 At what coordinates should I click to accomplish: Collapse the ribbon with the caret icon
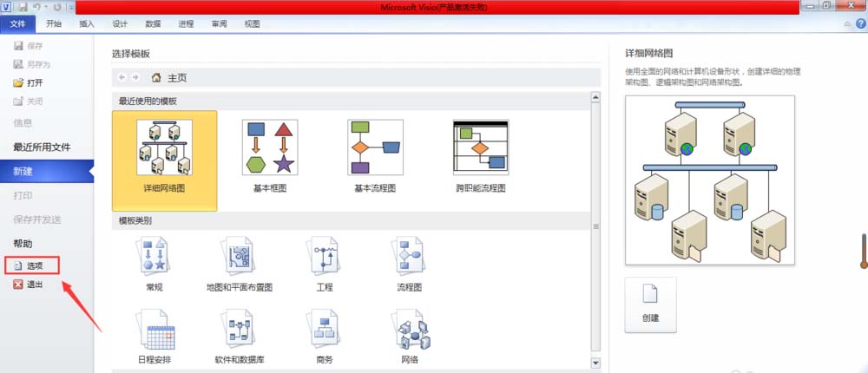(847, 24)
